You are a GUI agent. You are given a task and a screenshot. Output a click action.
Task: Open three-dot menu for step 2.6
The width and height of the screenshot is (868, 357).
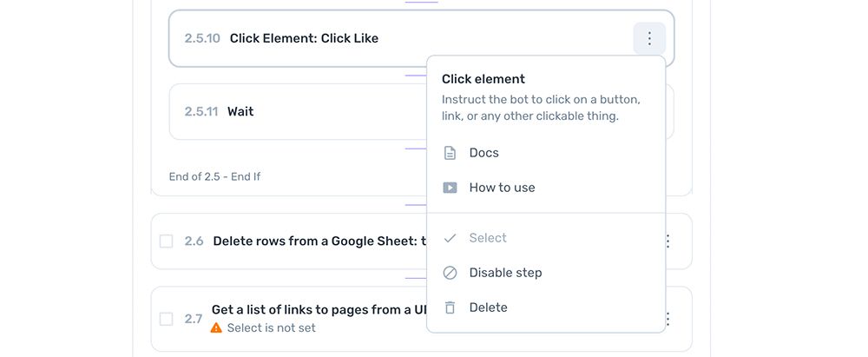(x=667, y=241)
